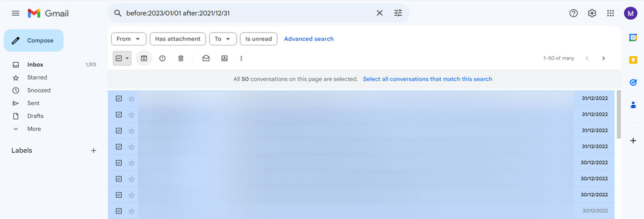The height and width of the screenshot is (219, 644).
Task: Open the Advanced search link
Action: (309, 39)
